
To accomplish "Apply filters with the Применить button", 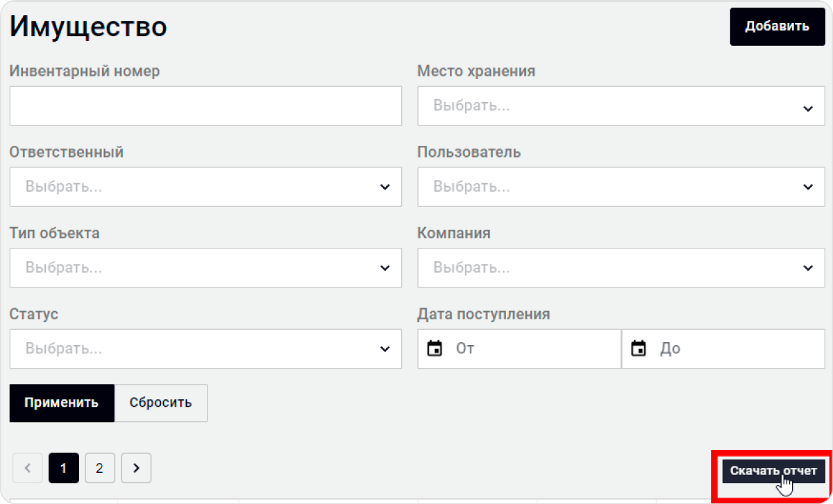I will [61, 403].
